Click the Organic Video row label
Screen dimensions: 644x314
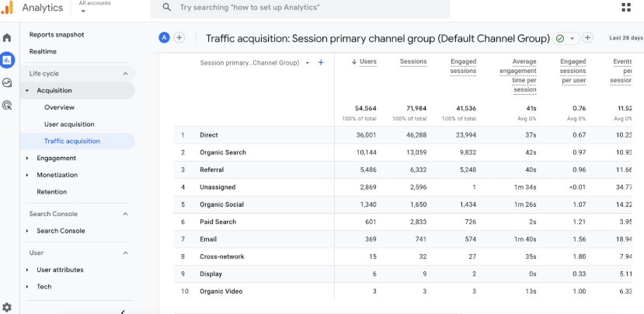[x=221, y=291]
